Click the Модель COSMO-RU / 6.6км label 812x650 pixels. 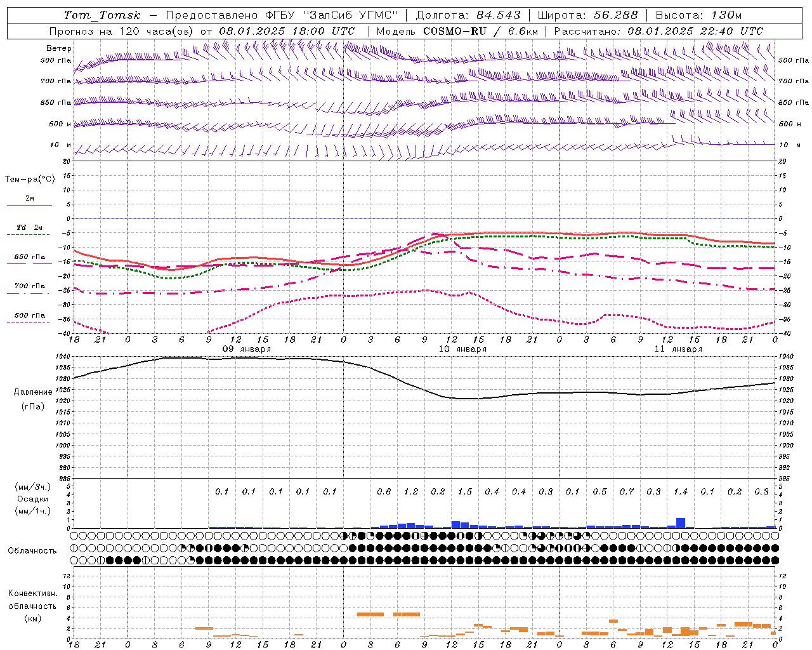pos(457,31)
